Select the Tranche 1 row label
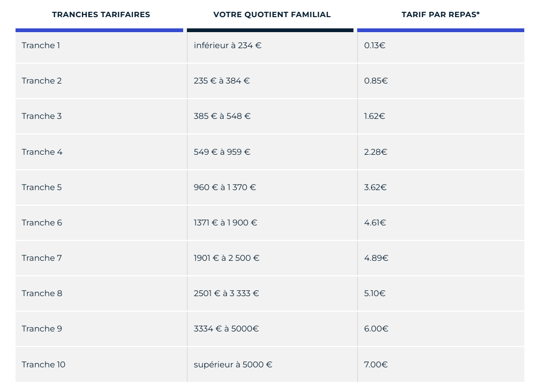The image size is (535, 392). (x=41, y=46)
